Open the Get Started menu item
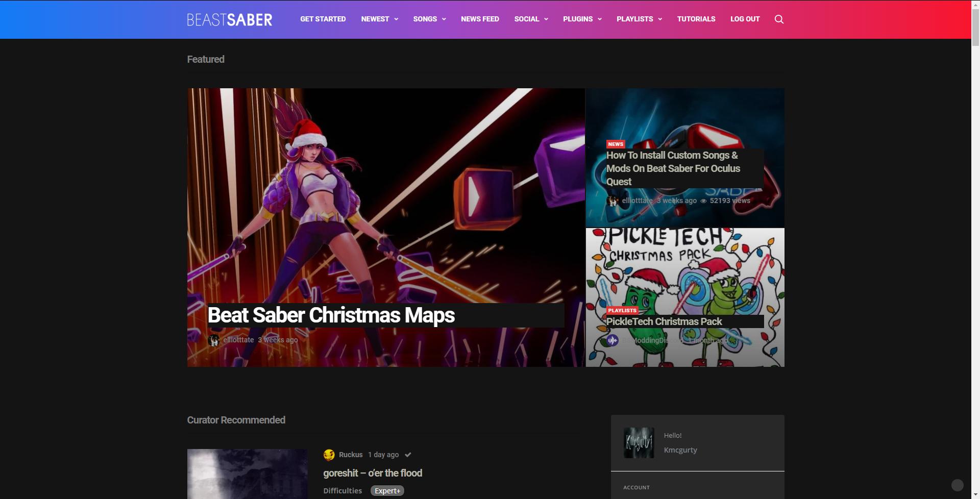Viewport: 980px width, 499px height. [323, 19]
